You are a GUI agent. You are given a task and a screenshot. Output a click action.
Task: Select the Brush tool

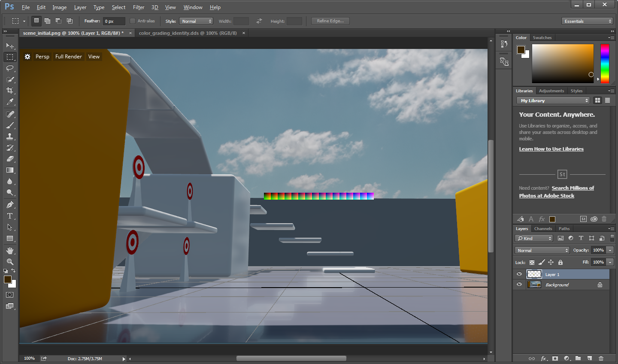[10, 125]
